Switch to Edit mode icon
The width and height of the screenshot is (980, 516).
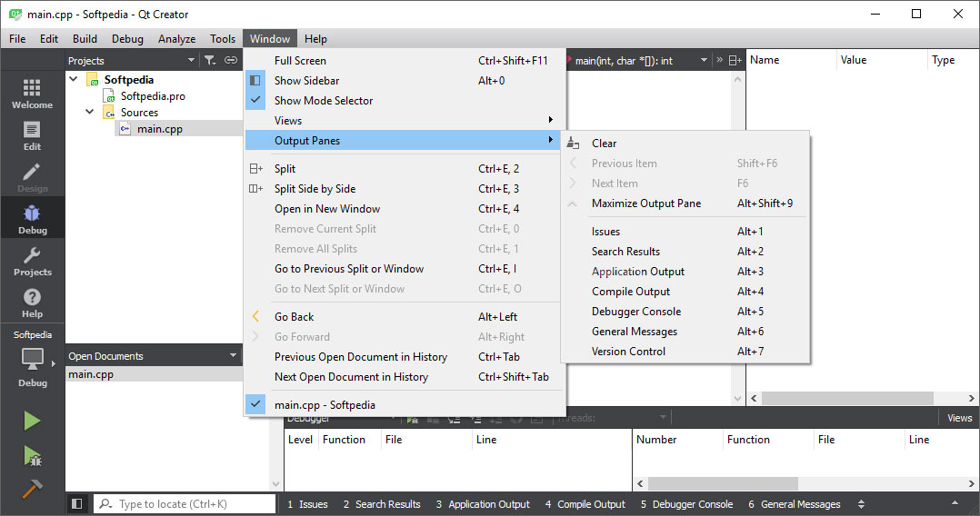click(x=32, y=135)
